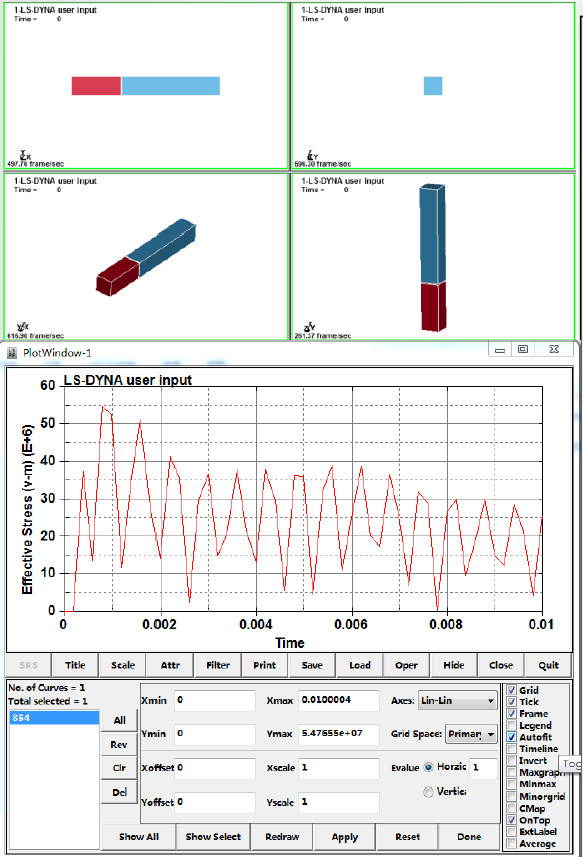Click the Redraw button
583x857 pixels.
pyautogui.click(x=282, y=837)
